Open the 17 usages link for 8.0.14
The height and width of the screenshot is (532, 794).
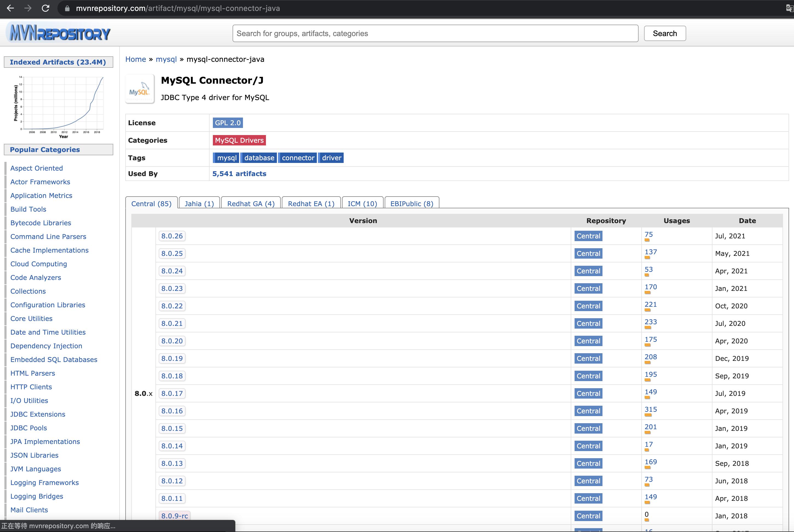[649, 445]
